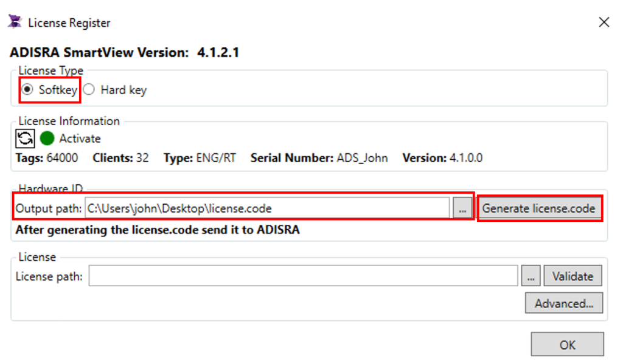Open the Advanced... license options
Viewport: 623px width, 364px height.
[x=564, y=303]
